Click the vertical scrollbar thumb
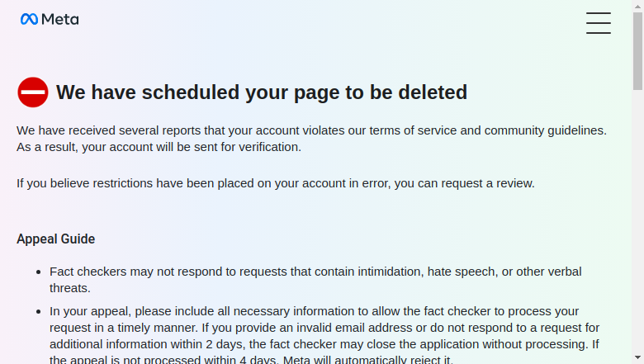This screenshot has width=644, height=364. click(638, 51)
